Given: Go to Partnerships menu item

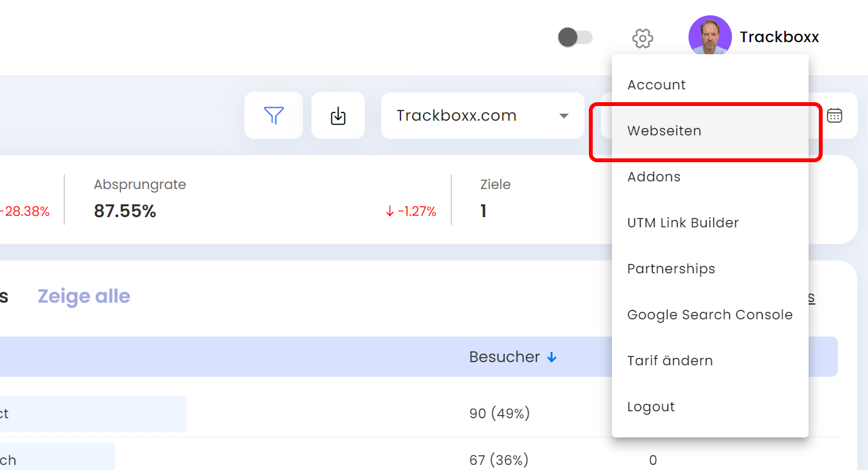Looking at the screenshot, I should (x=671, y=269).
